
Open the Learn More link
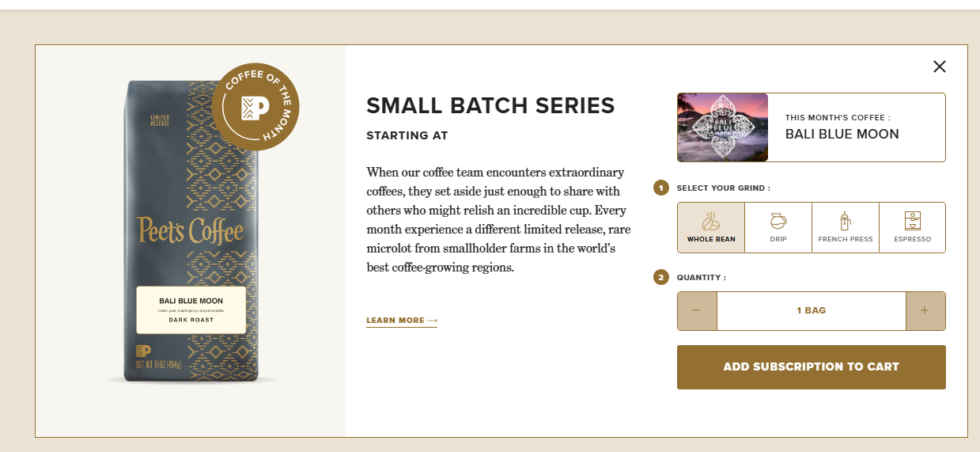coord(401,321)
